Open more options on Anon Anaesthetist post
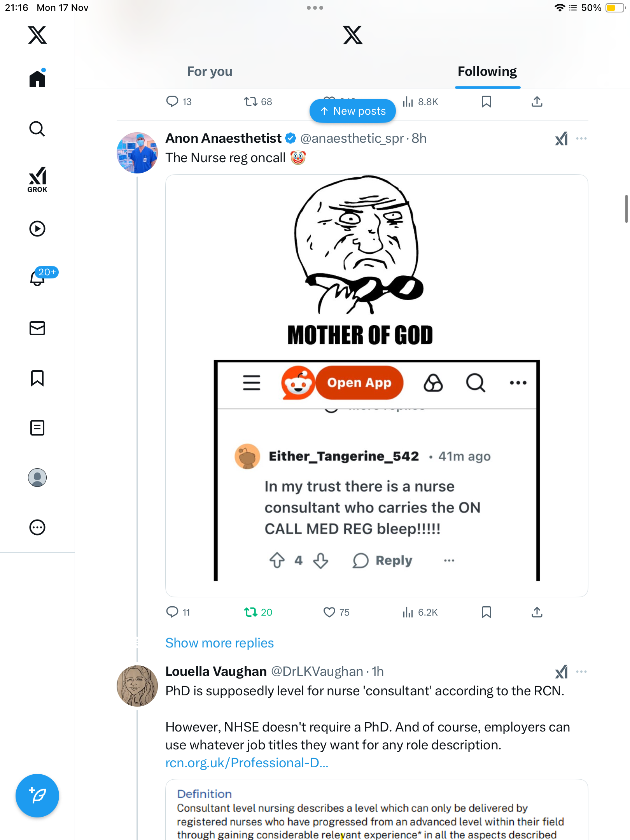Image resolution: width=630 pixels, height=840 pixels. point(581,138)
